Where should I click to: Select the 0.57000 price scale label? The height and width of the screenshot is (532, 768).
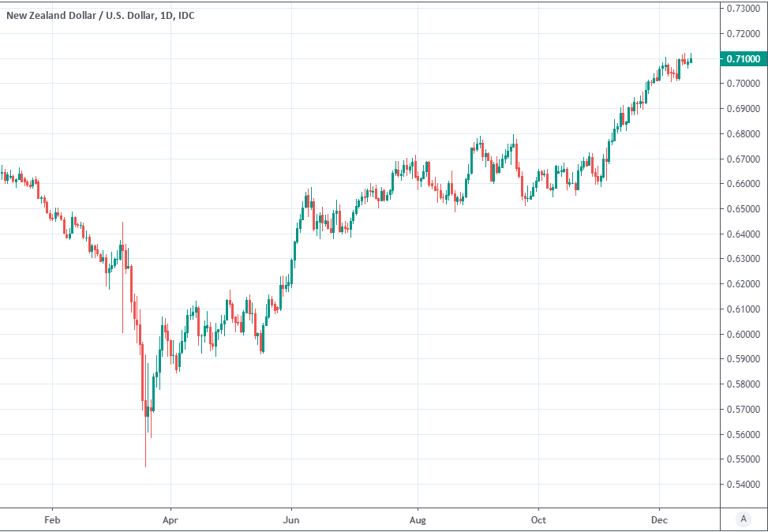(x=743, y=410)
